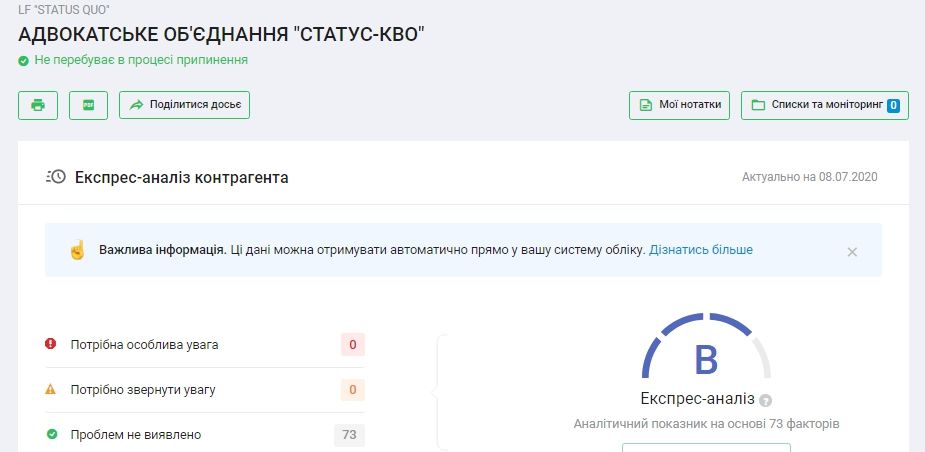The width and height of the screenshot is (925, 452).
Task: Dismiss the Важлива інформація banner
Action: pos(852,252)
